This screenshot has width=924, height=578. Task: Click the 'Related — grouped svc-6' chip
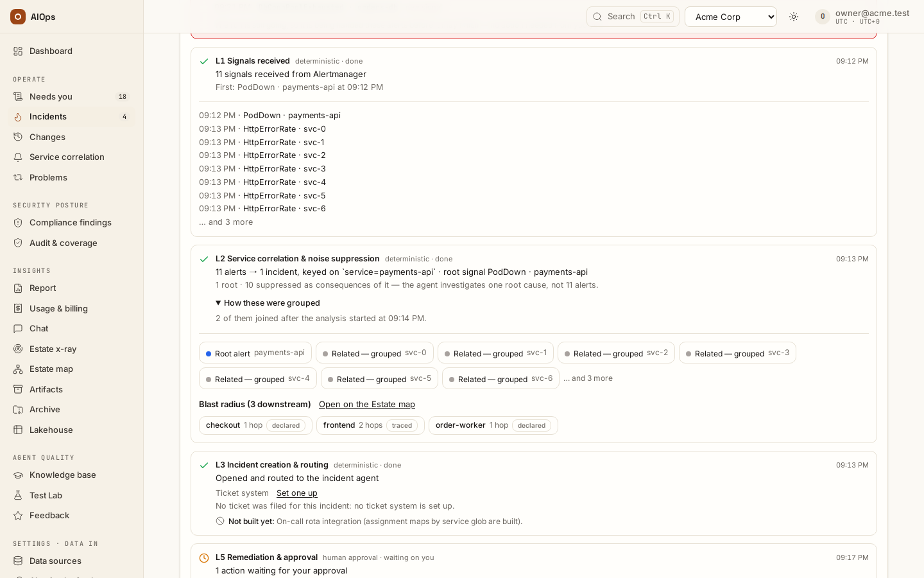coord(501,379)
